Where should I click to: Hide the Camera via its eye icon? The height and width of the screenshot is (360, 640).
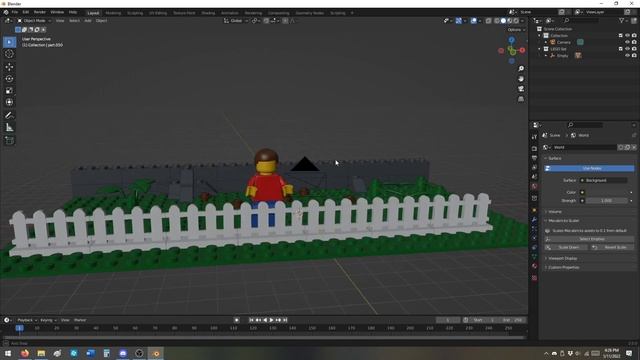[x=627, y=42]
